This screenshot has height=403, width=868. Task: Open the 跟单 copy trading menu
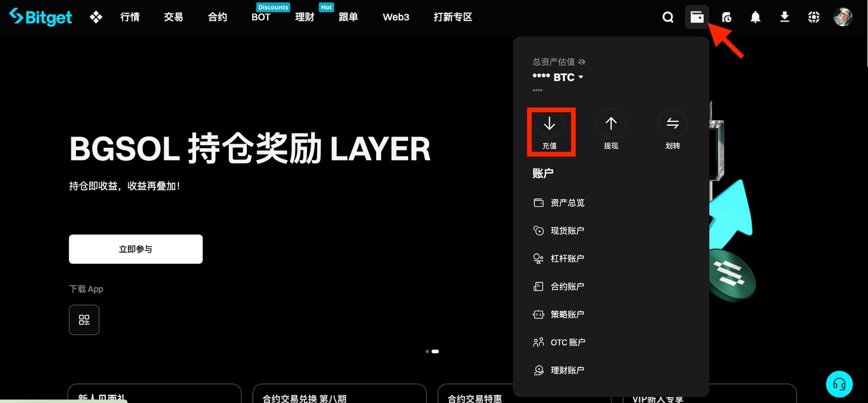pyautogui.click(x=348, y=17)
